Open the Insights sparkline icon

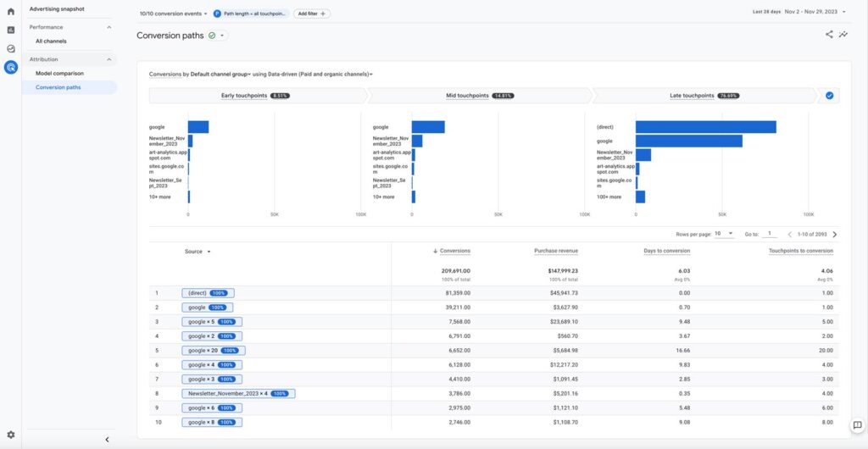[x=844, y=35]
